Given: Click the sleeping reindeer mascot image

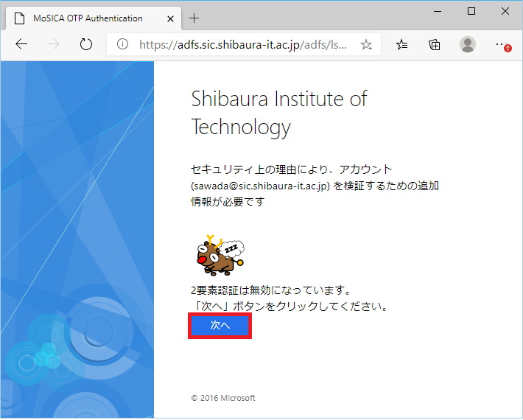Looking at the screenshot, I should coord(220,255).
